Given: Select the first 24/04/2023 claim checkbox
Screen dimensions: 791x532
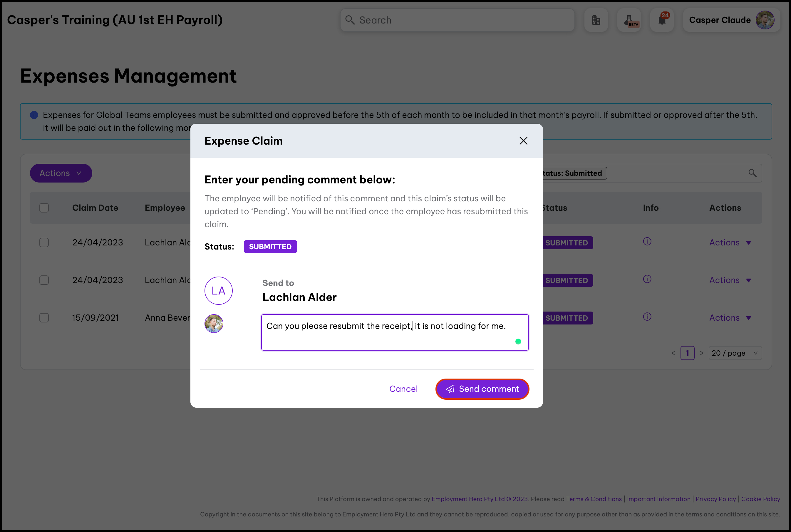Looking at the screenshot, I should pos(44,242).
